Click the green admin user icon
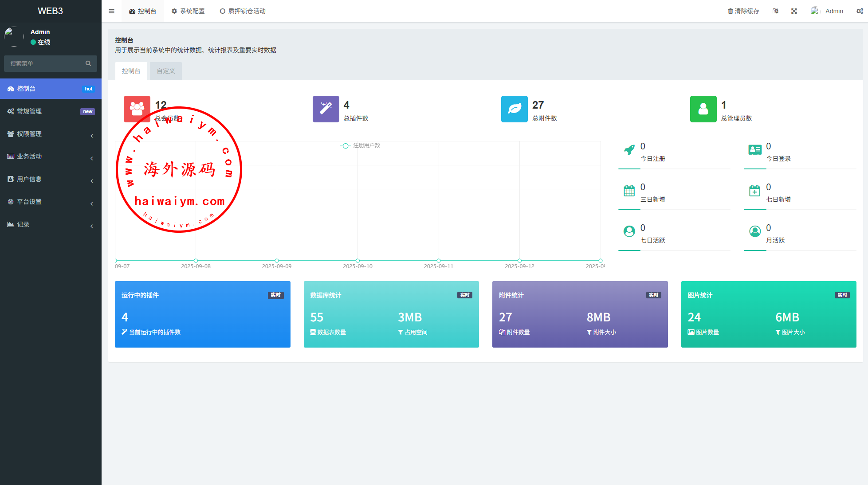 point(703,109)
